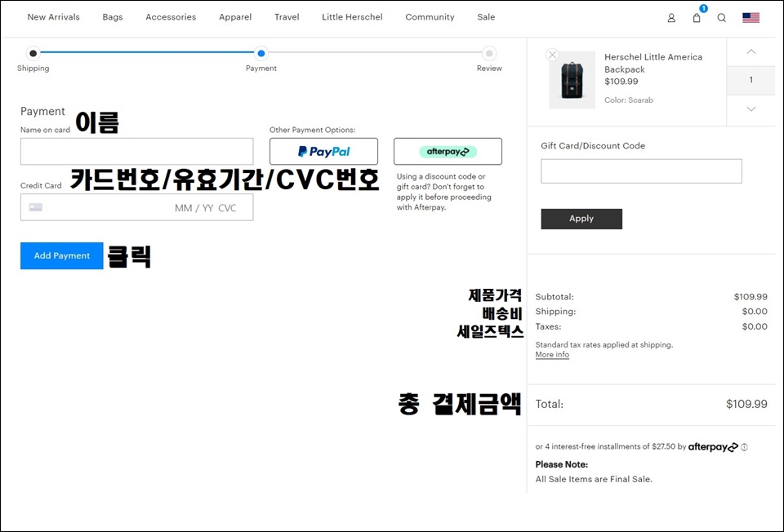
Task: Click the Herschel Little America Backpack title
Action: 653,64
